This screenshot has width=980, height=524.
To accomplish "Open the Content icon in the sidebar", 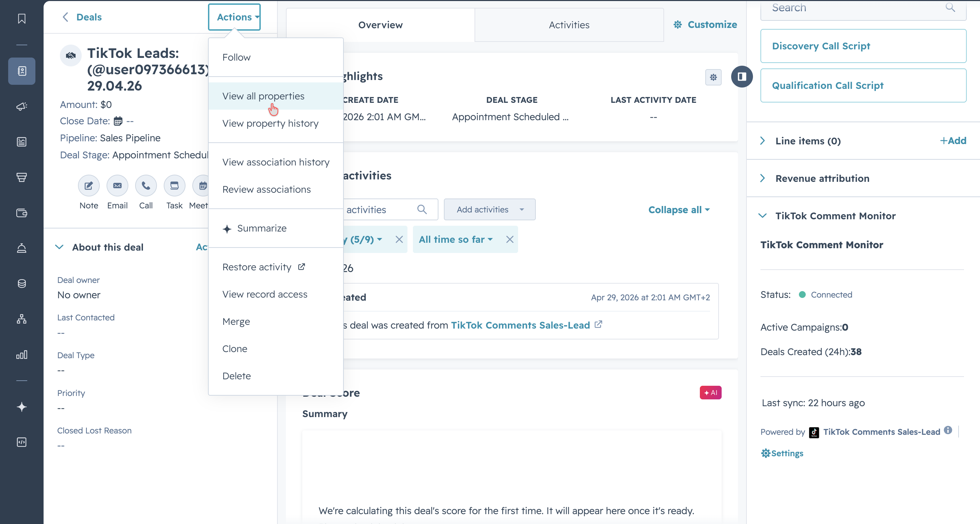I will [x=22, y=142].
